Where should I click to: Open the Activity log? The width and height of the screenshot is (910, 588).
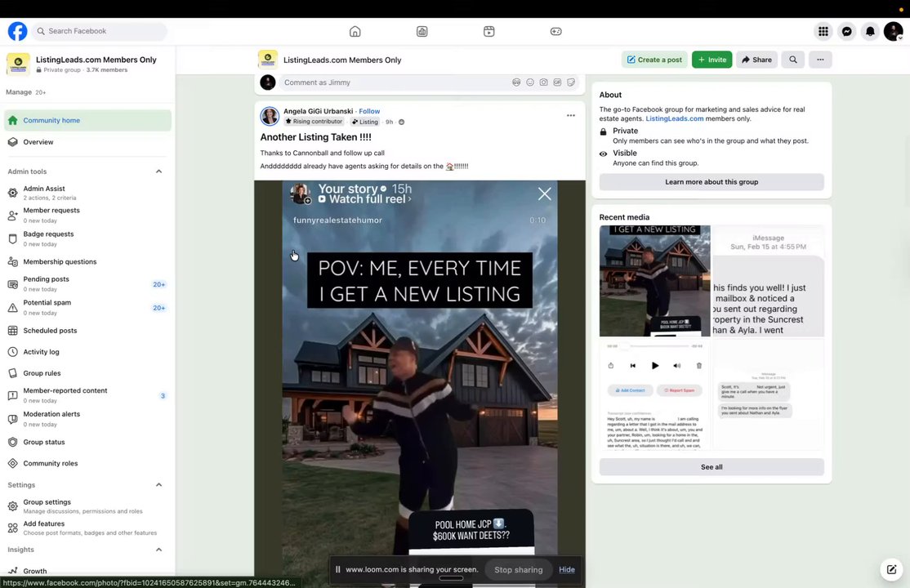pos(87,352)
